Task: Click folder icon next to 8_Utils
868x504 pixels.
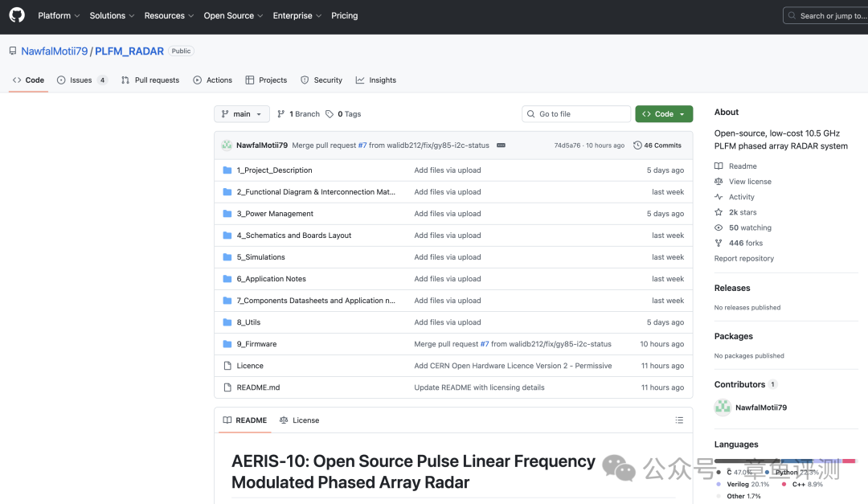Action: pos(227,322)
